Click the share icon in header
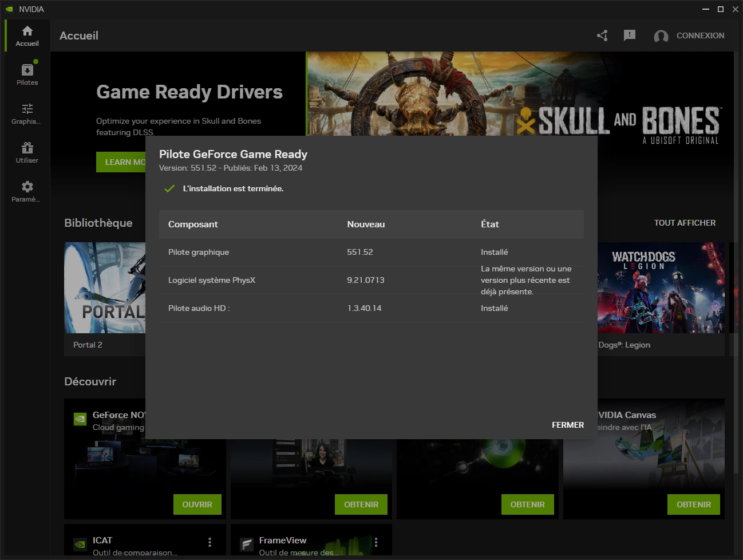The height and width of the screenshot is (560, 743). point(602,36)
